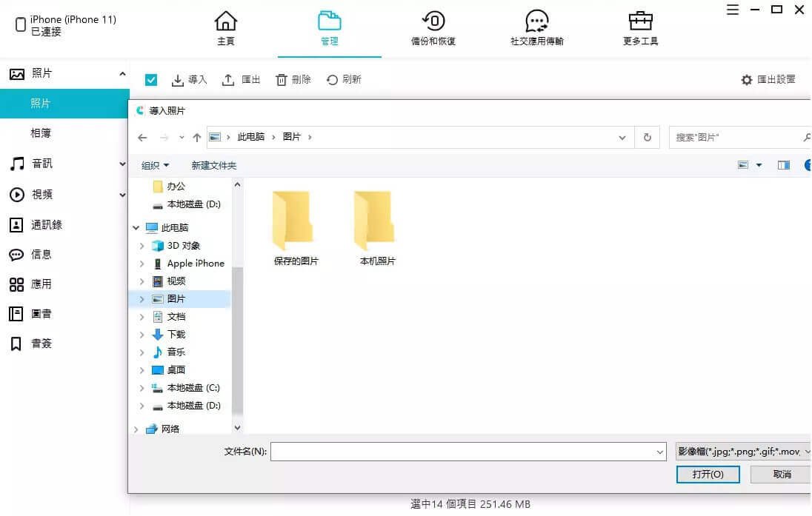Click the 刪除 trash icon
The height and width of the screenshot is (516, 812).
click(282, 80)
